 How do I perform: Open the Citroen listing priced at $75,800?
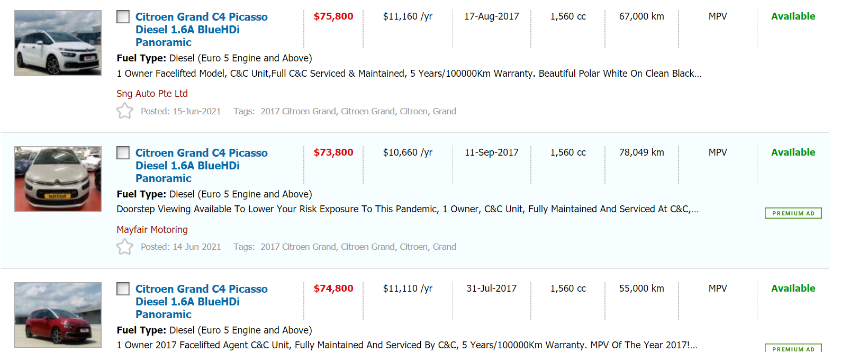201,30
